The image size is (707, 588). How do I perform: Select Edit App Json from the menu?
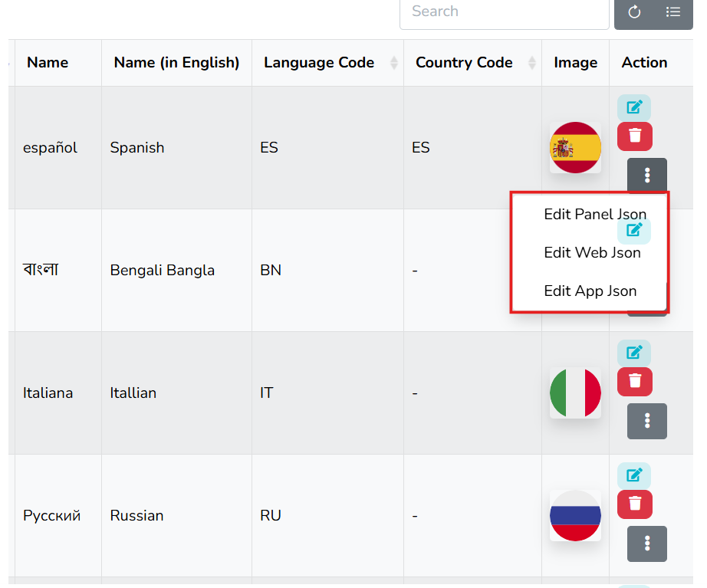pos(589,291)
